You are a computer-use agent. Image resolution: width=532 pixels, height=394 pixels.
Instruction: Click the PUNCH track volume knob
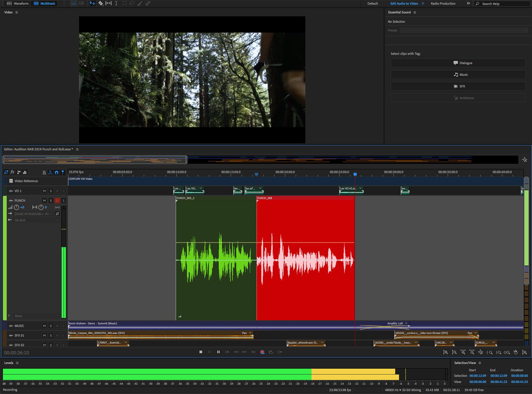pos(16,207)
